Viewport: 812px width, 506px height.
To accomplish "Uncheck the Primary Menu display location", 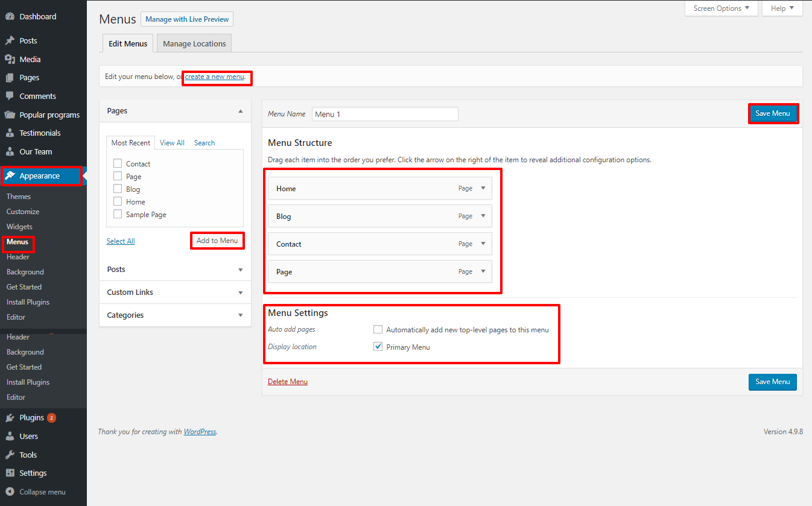I will pyautogui.click(x=378, y=347).
